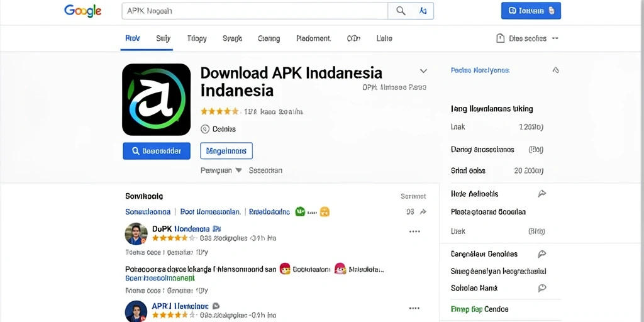The height and width of the screenshot is (322, 644).
Task: Click the share icon beside "Cergnsiaur Genolnes"
Action: coord(542,254)
